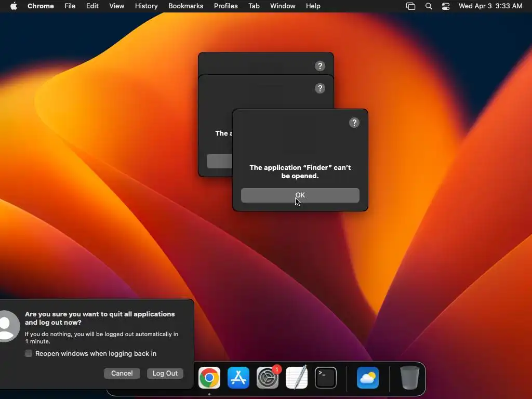Viewport: 532px width, 399px height.
Task: Click the Stage Manager icon in menu bar
Action: pos(410,6)
